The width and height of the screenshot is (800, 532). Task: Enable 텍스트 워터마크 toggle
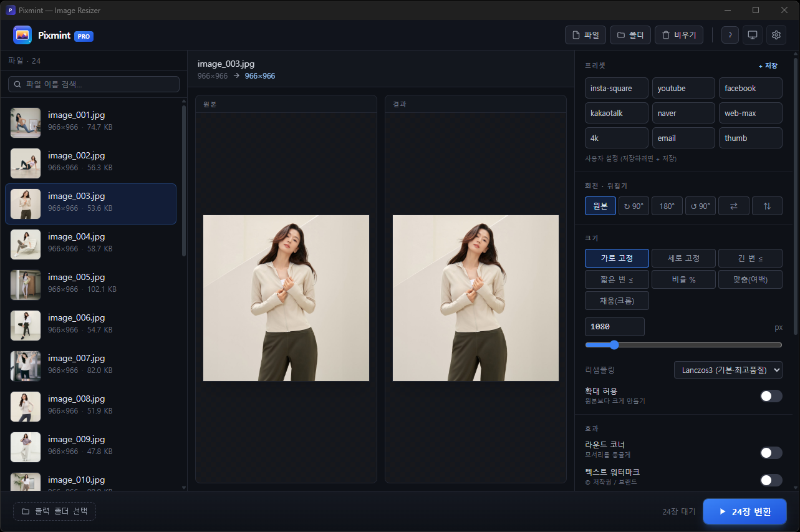pos(771,480)
